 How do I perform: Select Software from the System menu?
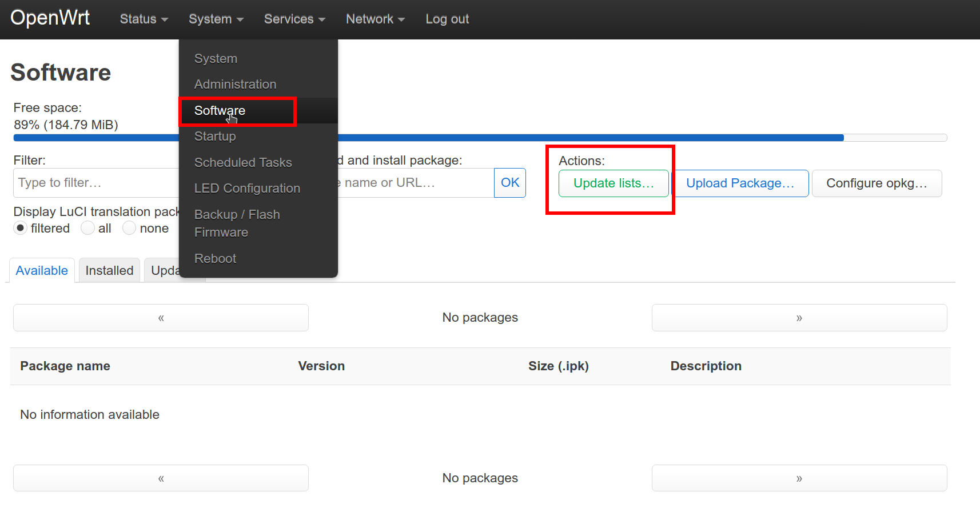click(220, 111)
